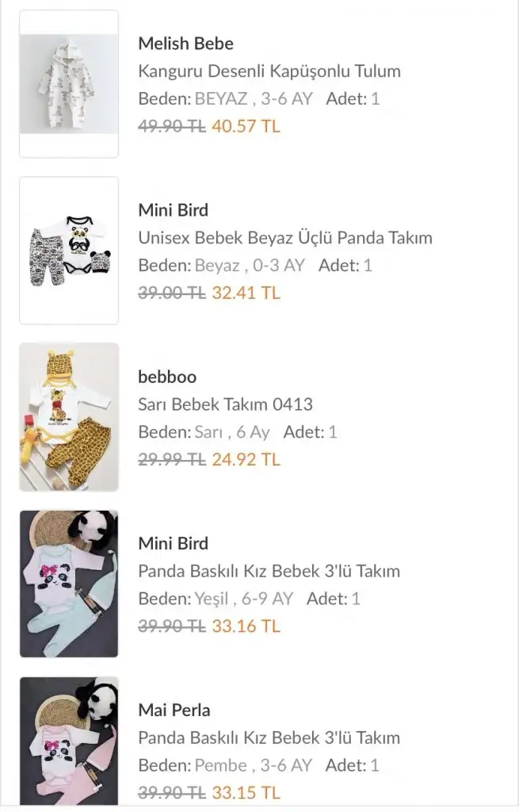Open the white panda set product image
519x812 pixels.
pyautogui.click(x=69, y=251)
